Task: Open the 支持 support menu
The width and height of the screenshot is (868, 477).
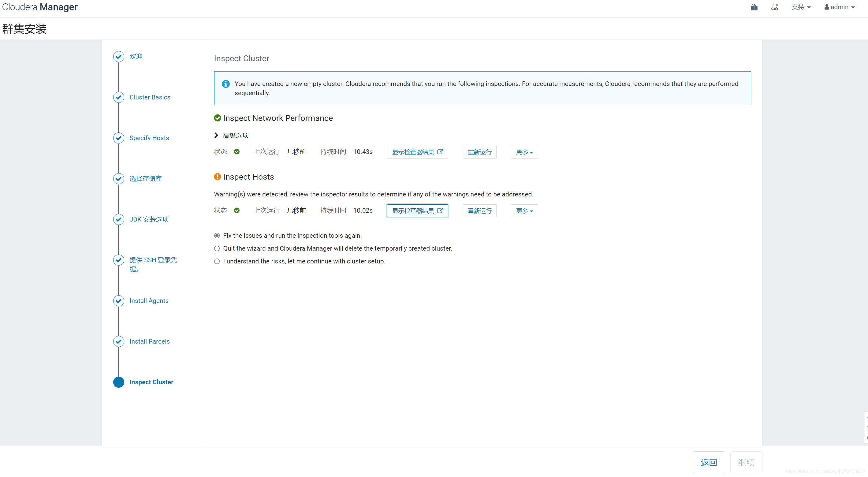Action: tap(801, 7)
